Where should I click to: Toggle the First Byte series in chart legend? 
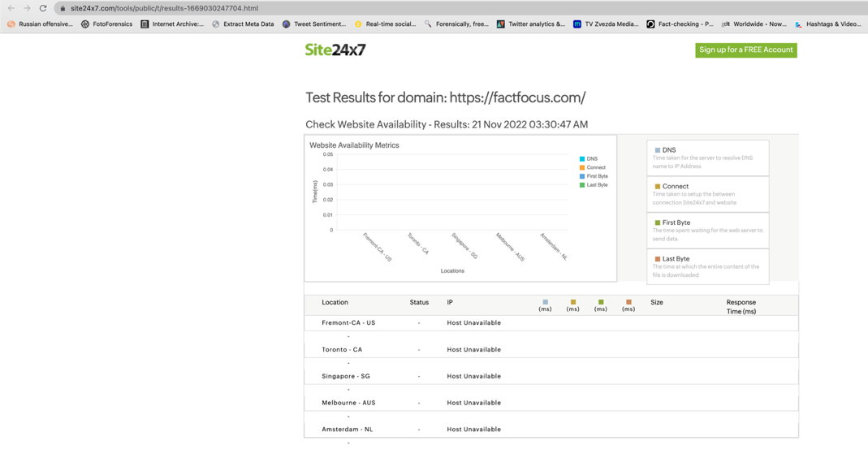(x=594, y=176)
